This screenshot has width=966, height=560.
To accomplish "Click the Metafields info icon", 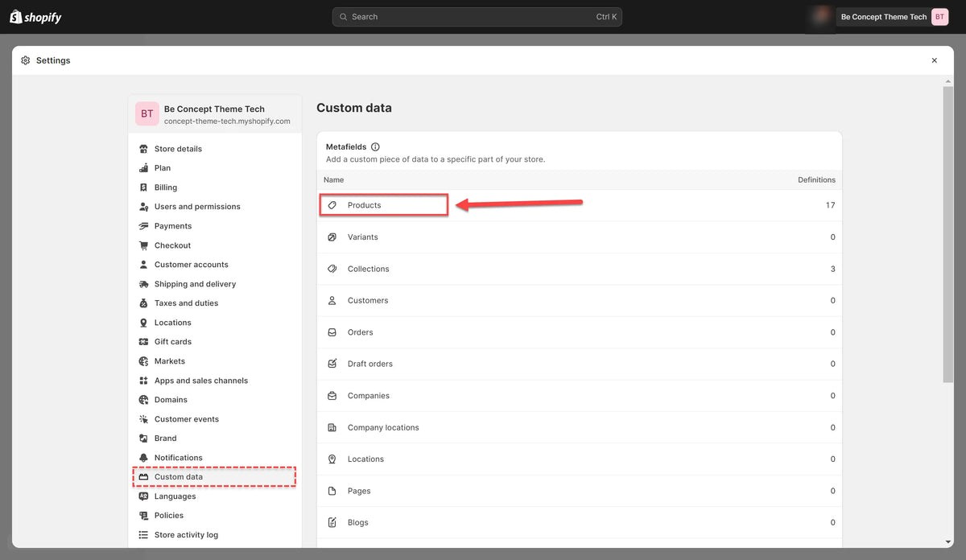I will point(375,147).
